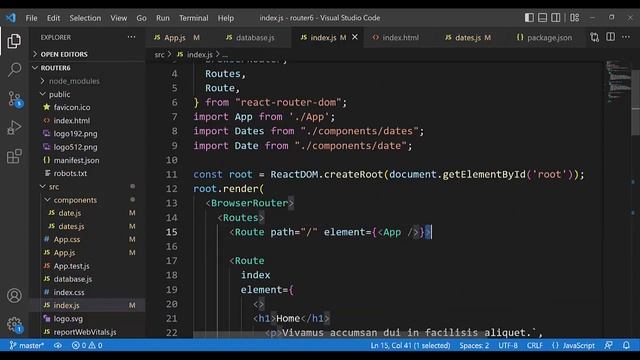Split the editor to the right

[610, 37]
